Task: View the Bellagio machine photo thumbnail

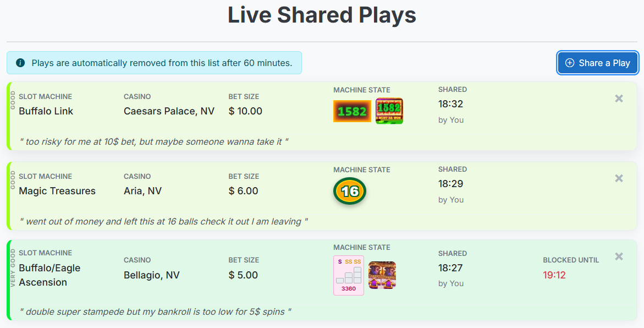Action: tap(382, 275)
